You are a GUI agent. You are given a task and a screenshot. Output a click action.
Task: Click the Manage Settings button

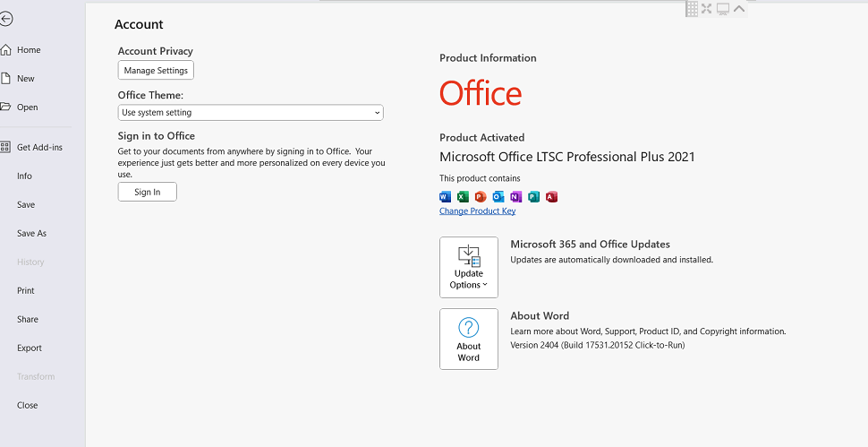tap(156, 71)
